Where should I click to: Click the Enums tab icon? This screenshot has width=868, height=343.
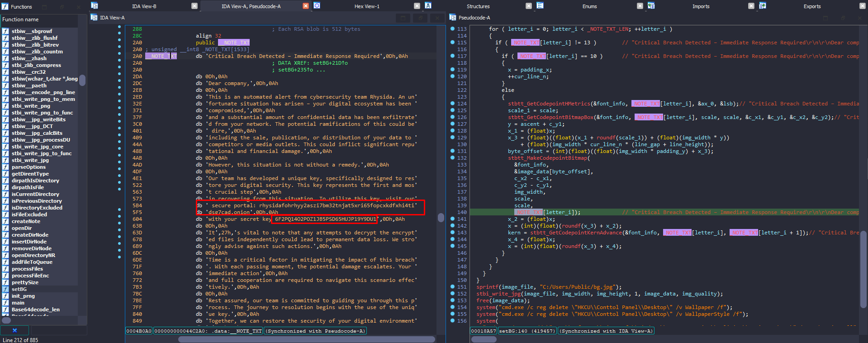pos(540,5)
